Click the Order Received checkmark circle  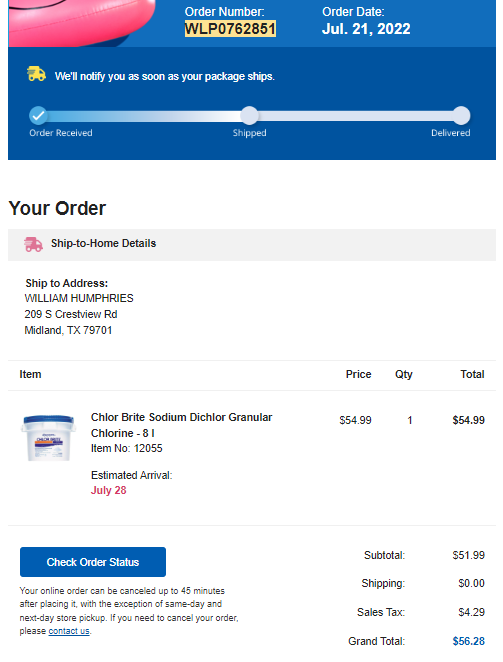pyautogui.click(x=38, y=115)
